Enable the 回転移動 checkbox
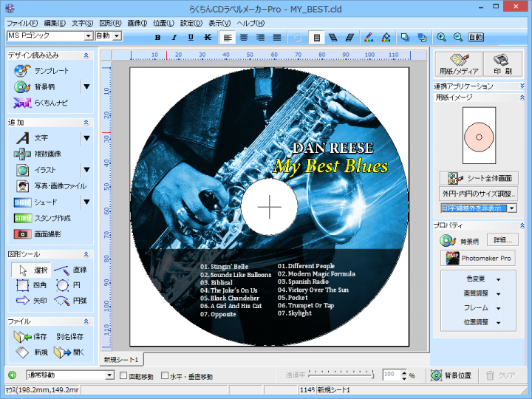The width and height of the screenshot is (532, 399). click(x=123, y=376)
